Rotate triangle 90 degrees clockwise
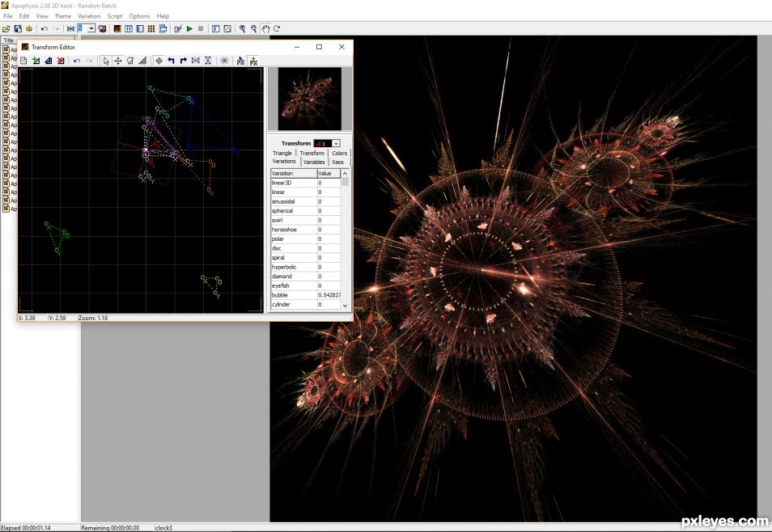 (x=184, y=61)
